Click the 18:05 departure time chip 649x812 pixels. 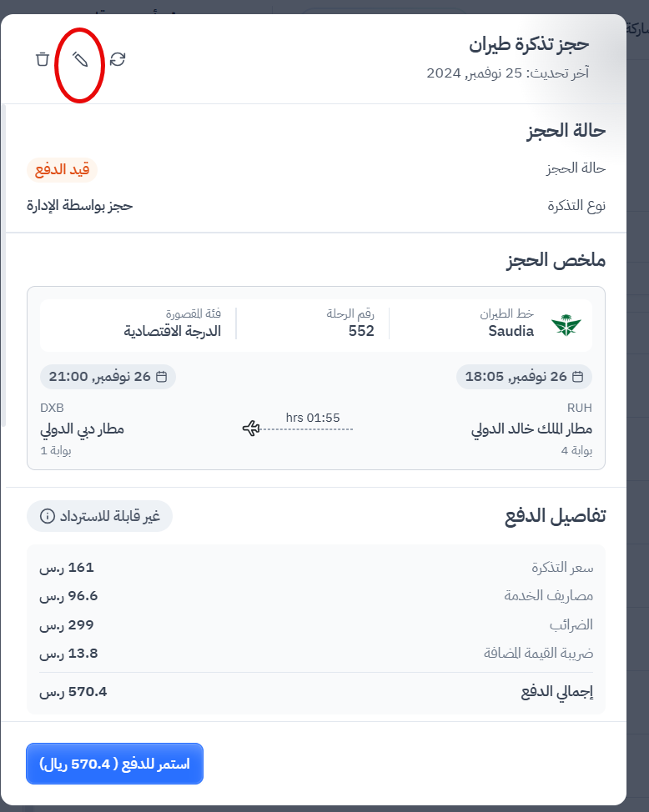coord(524,377)
